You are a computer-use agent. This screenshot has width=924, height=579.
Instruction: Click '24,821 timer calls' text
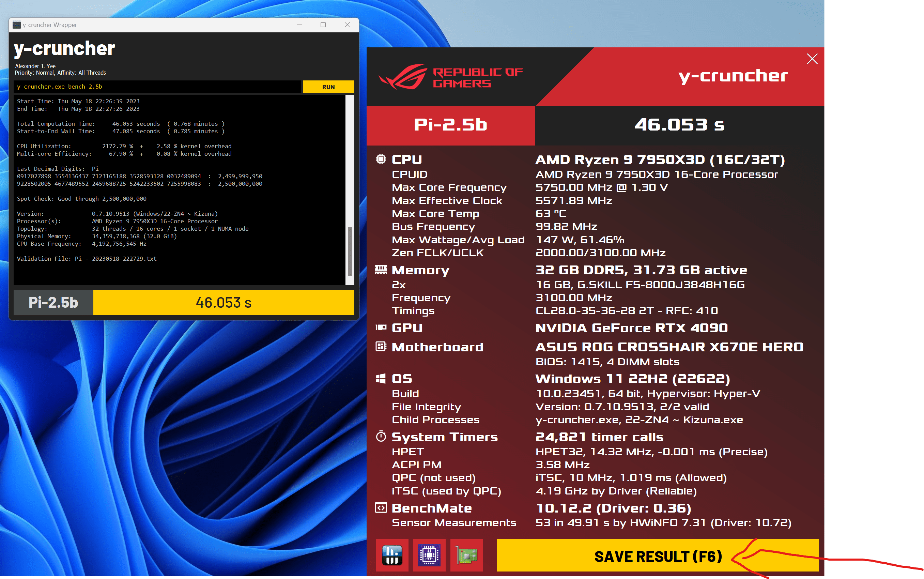point(599,437)
